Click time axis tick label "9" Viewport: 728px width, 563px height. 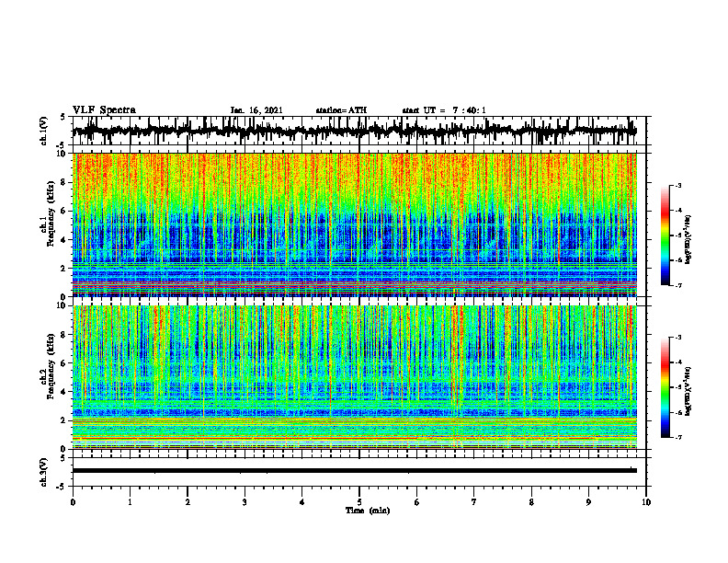pyautogui.click(x=588, y=502)
